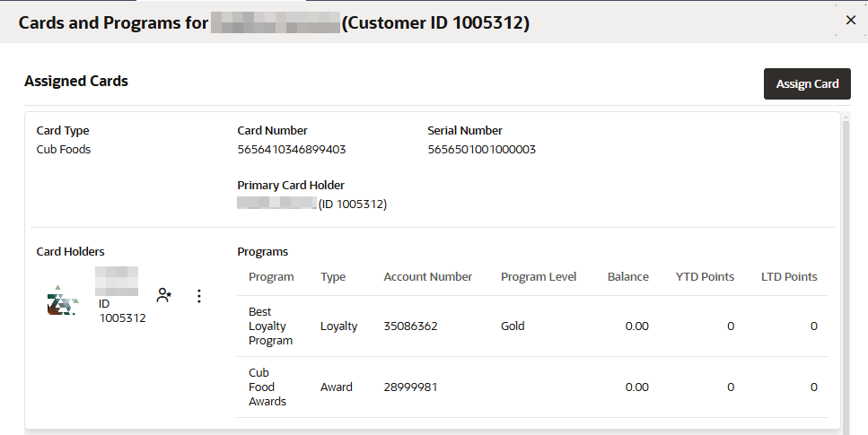Viewport: 868px width, 435px height.
Task: Open the card holder three-dot menu
Action: pyautogui.click(x=198, y=296)
